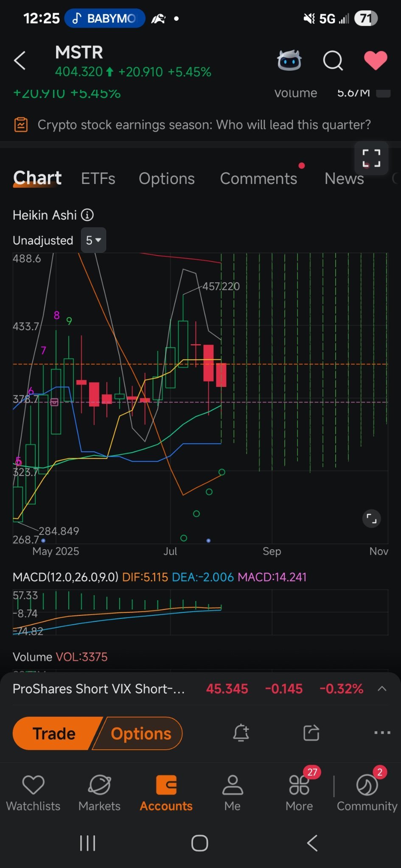The width and height of the screenshot is (401, 868).
Task: Enter fullscreen chart mode
Action: pos(371,159)
